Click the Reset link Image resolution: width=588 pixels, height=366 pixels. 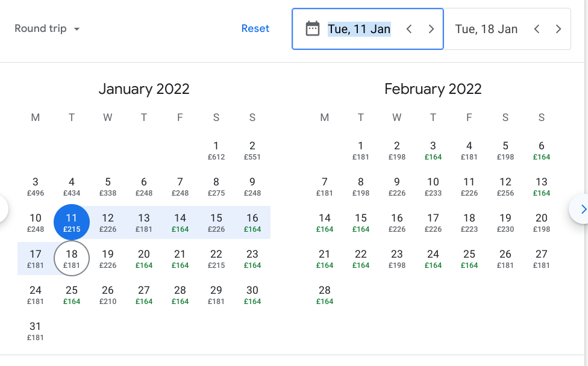coord(255,28)
